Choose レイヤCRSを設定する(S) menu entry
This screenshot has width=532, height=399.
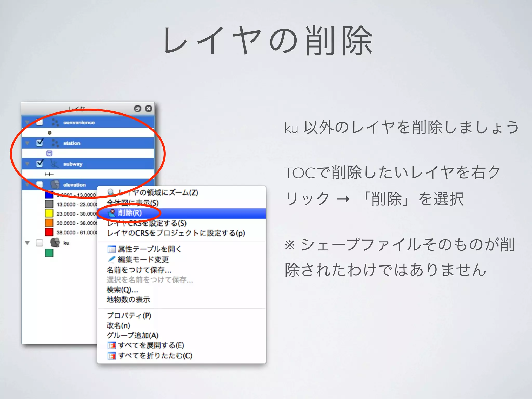(182, 223)
